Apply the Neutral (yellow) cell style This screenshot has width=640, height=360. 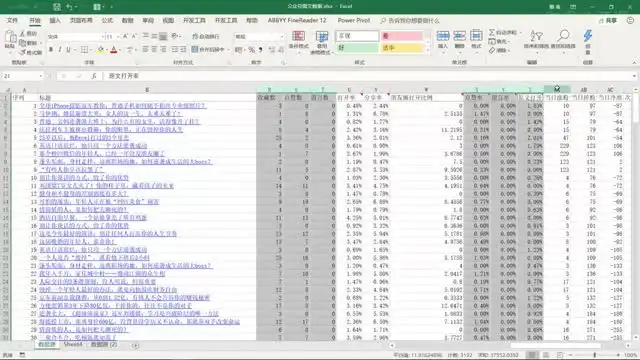(402, 48)
